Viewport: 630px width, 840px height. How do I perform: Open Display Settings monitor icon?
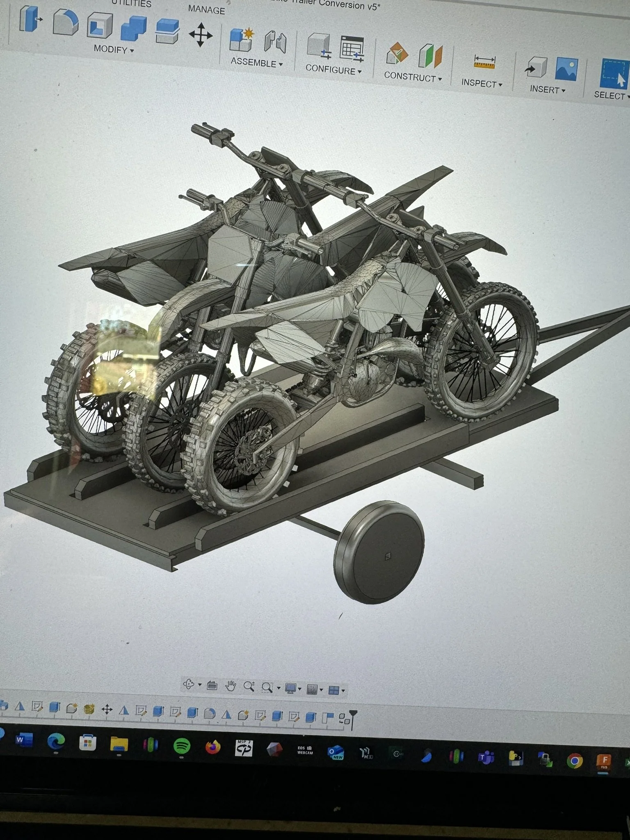(x=291, y=689)
